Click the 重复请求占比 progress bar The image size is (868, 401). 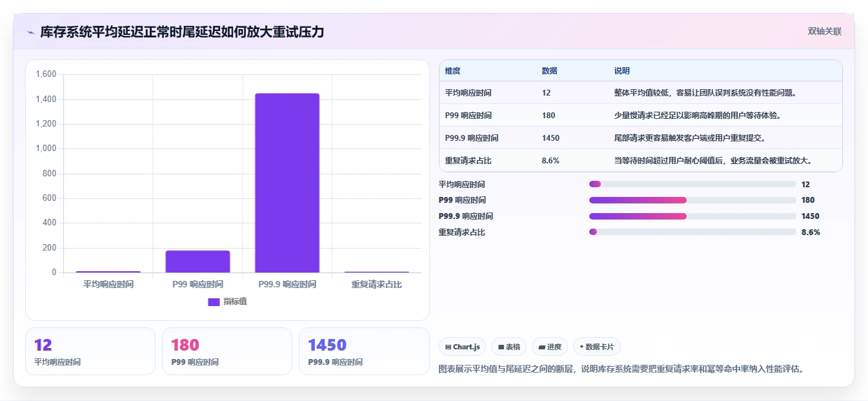692,232
